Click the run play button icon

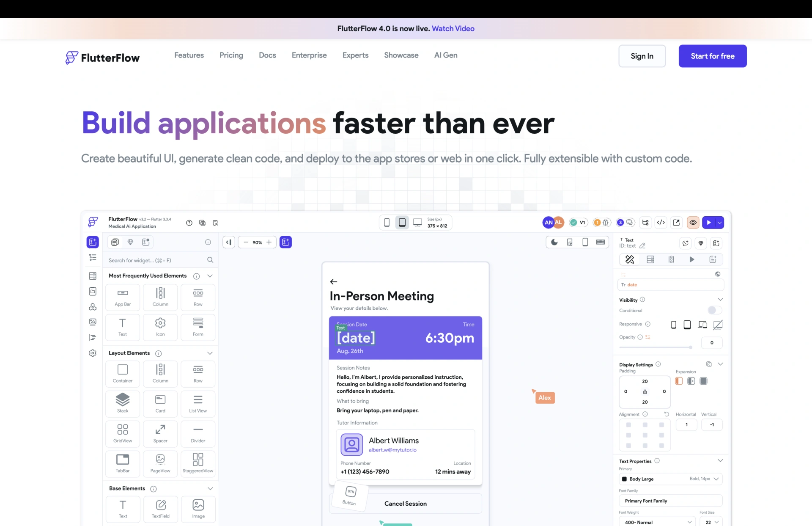709,223
